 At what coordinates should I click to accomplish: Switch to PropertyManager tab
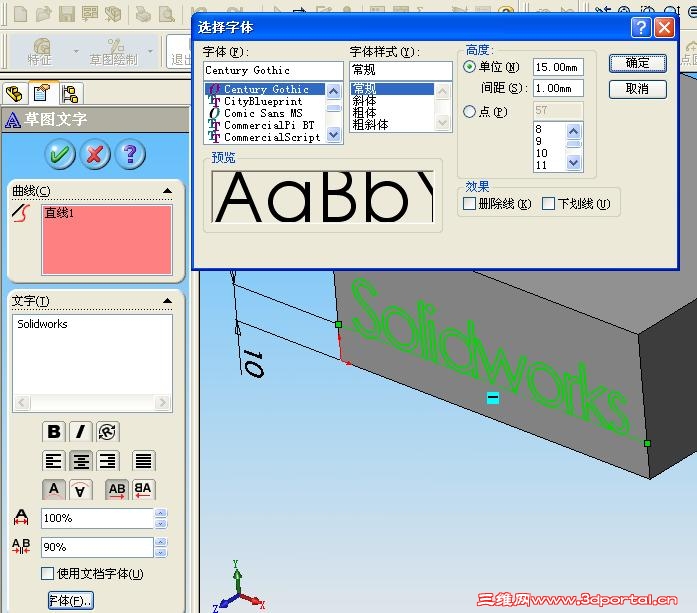click(42, 93)
